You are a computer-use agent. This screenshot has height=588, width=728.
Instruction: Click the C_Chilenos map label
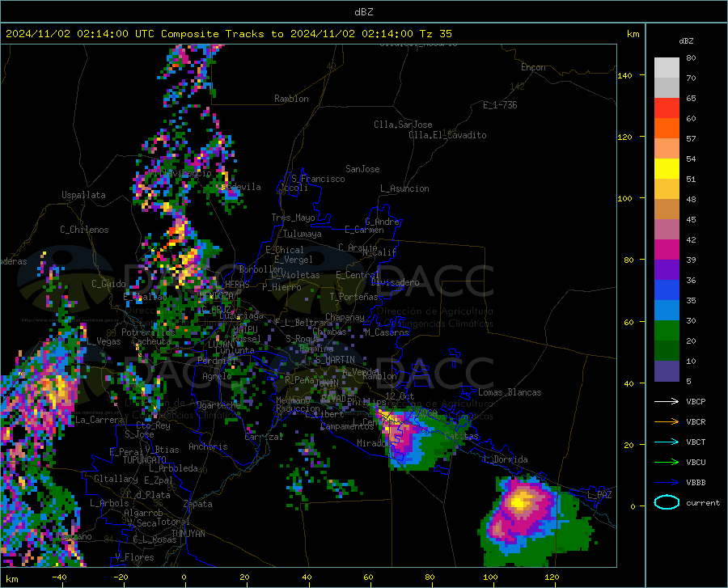pyautogui.click(x=84, y=230)
